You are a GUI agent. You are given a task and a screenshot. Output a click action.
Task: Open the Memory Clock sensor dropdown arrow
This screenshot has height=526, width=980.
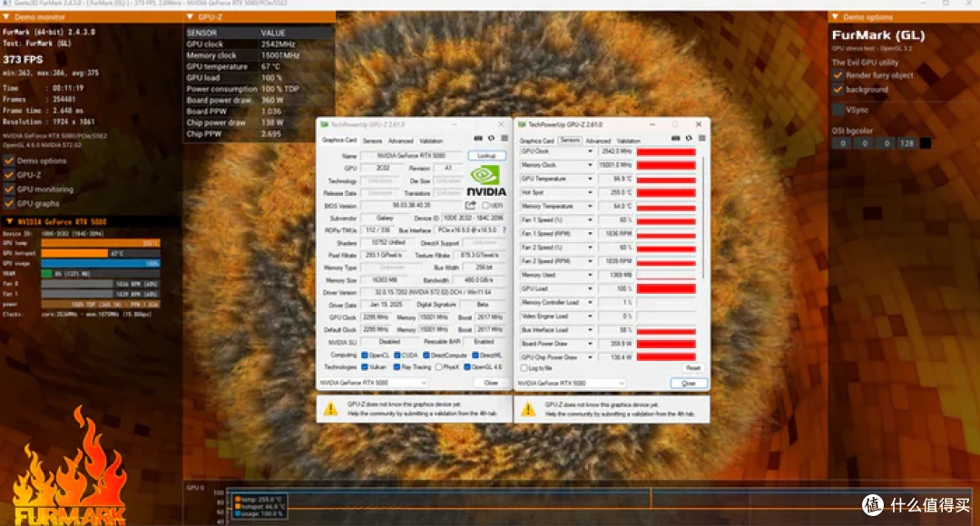click(590, 165)
